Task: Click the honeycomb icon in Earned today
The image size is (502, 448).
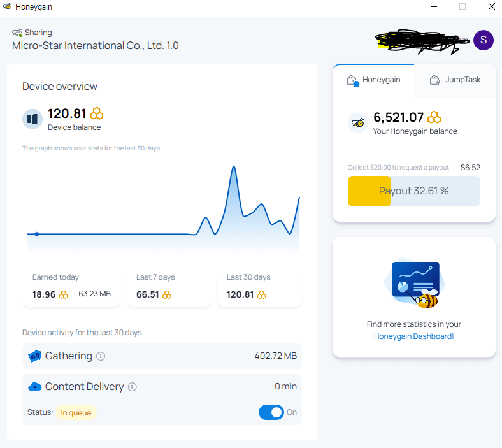Action: (64, 295)
